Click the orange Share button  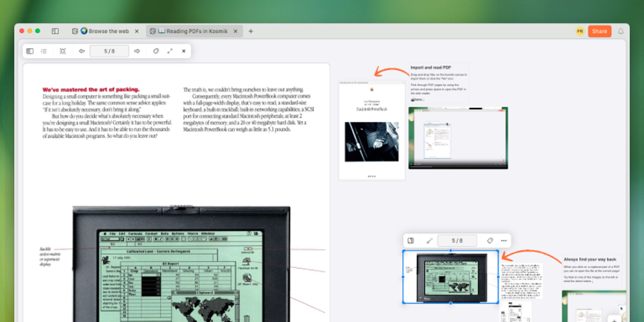pyautogui.click(x=599, y=31)
